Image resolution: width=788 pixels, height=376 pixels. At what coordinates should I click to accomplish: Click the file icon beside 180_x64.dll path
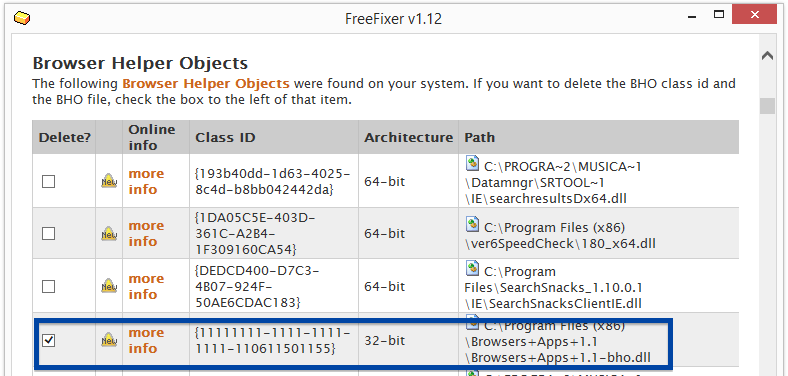[x=472, y=225]
